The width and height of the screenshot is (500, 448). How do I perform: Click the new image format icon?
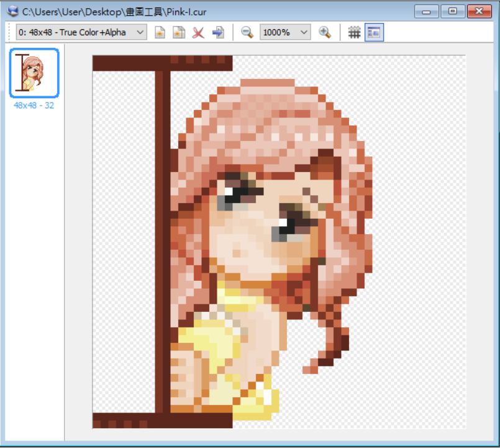tap(160, 32)
